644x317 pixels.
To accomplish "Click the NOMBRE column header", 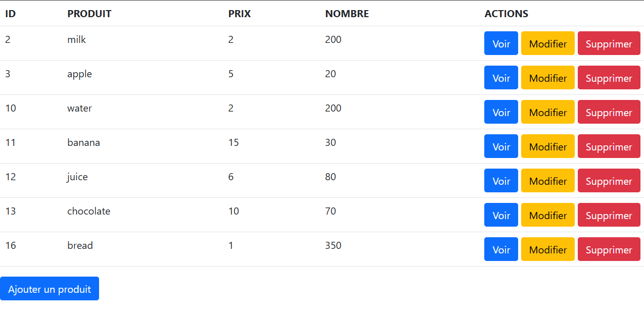I will (x=347, y=14).
